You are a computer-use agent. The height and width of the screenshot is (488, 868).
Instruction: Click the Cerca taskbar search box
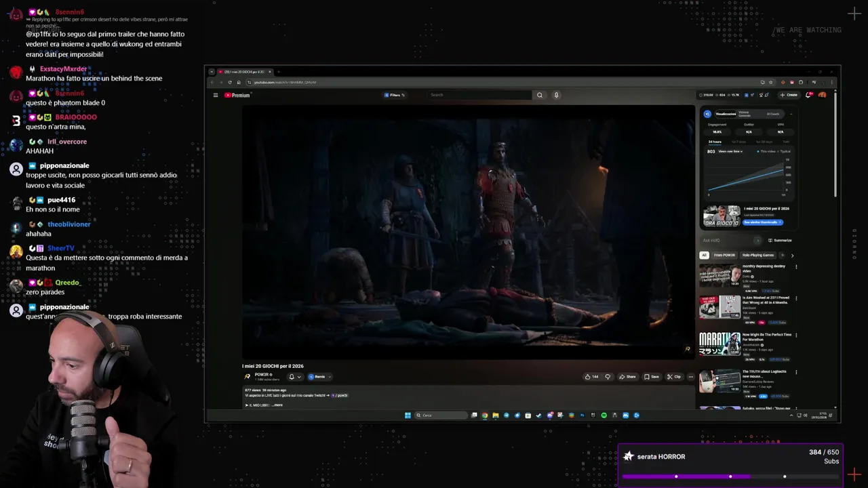coord(441,415)
